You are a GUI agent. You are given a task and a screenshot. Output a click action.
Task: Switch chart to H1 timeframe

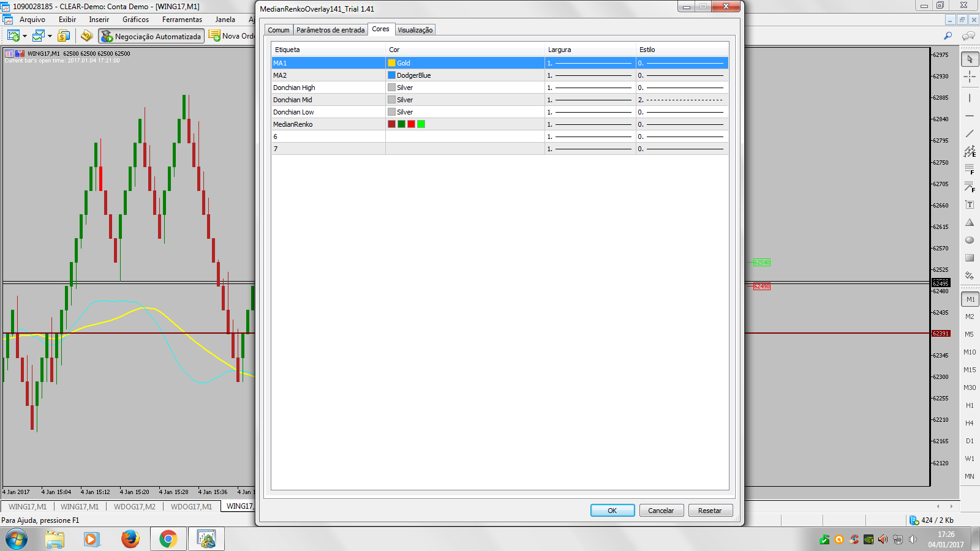970,406
